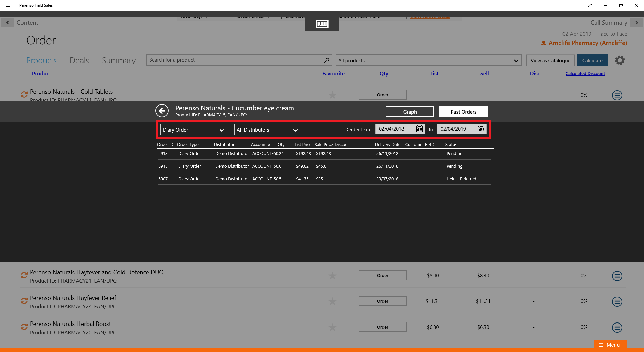644x352 pixels.
Task: Expand the All Distributors dropdown
Action: pos(267,130)
